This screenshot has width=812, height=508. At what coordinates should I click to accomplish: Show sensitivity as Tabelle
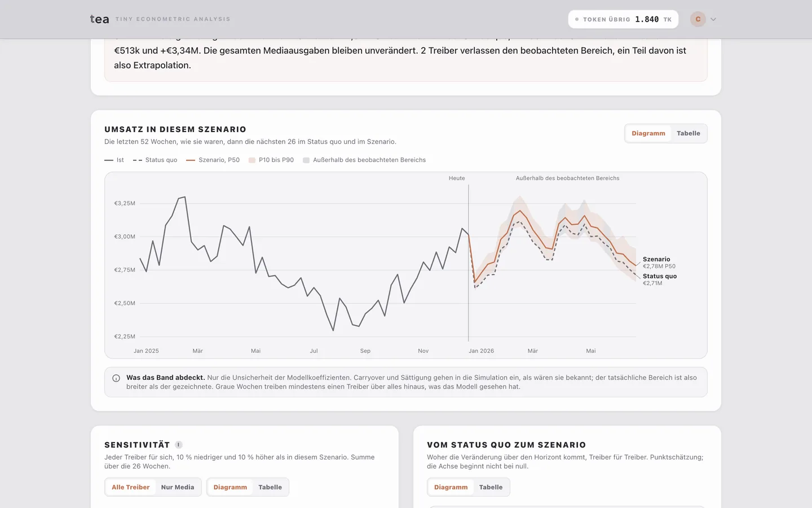coord(270,487)
